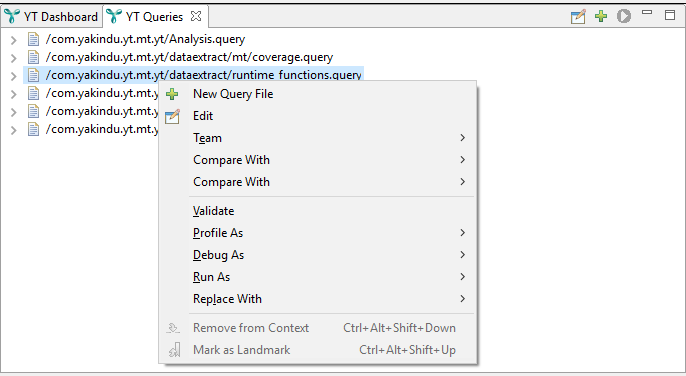
Task: Click Remove from Context menu entry
Action: click(318, 328)
